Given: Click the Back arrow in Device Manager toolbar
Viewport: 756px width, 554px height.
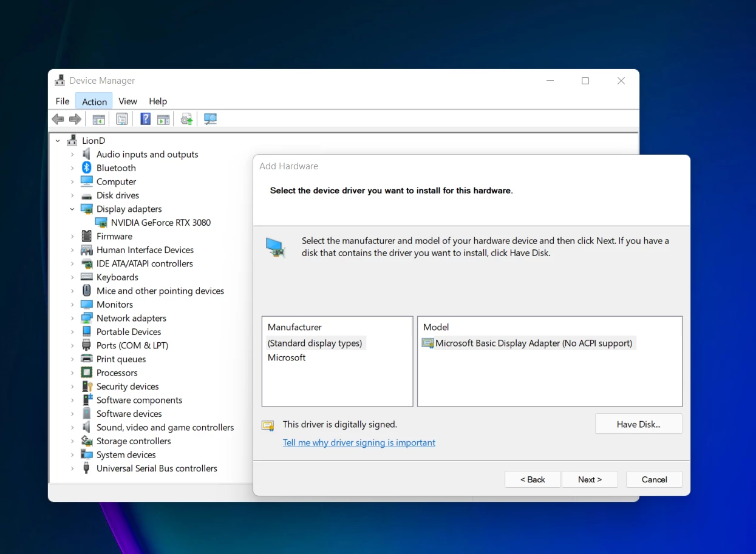Looking at the screenshot, I should coord(58,119).
